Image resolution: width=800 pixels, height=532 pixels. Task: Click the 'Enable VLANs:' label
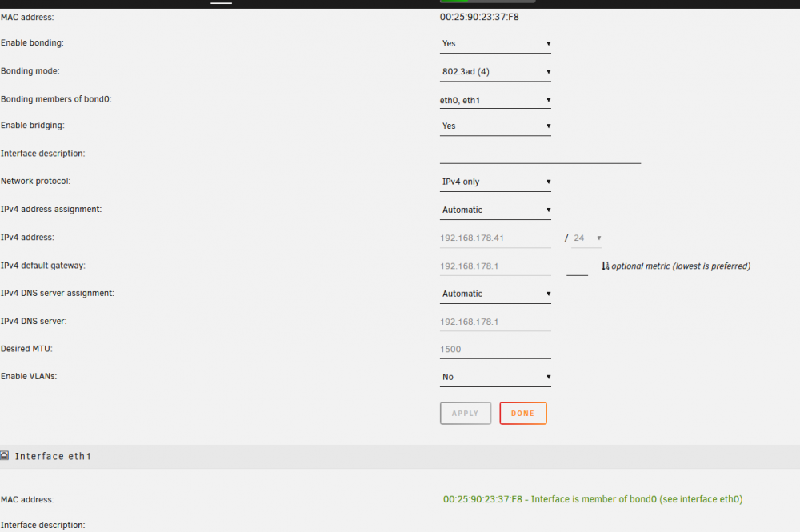[x=29, y=377]
